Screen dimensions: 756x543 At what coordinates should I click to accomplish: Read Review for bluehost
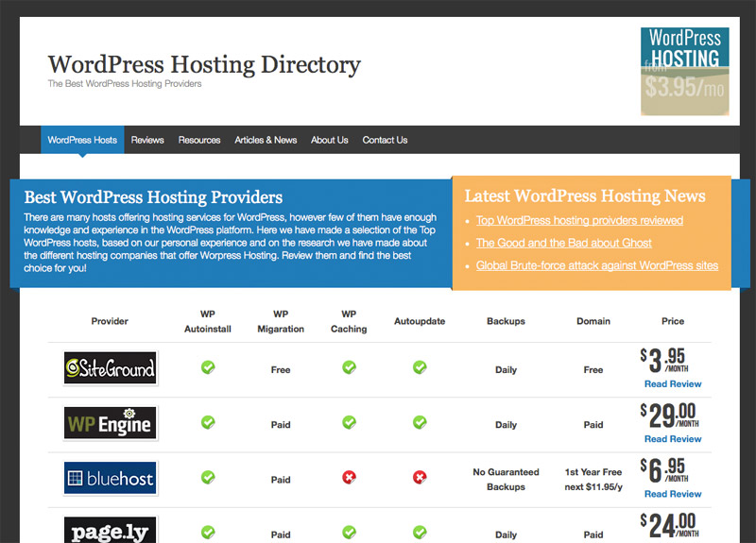(673, 494)
